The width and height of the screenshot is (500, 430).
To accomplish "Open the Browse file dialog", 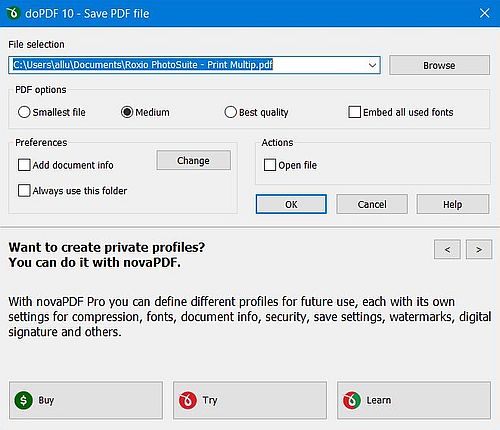I will coord(439,65).
